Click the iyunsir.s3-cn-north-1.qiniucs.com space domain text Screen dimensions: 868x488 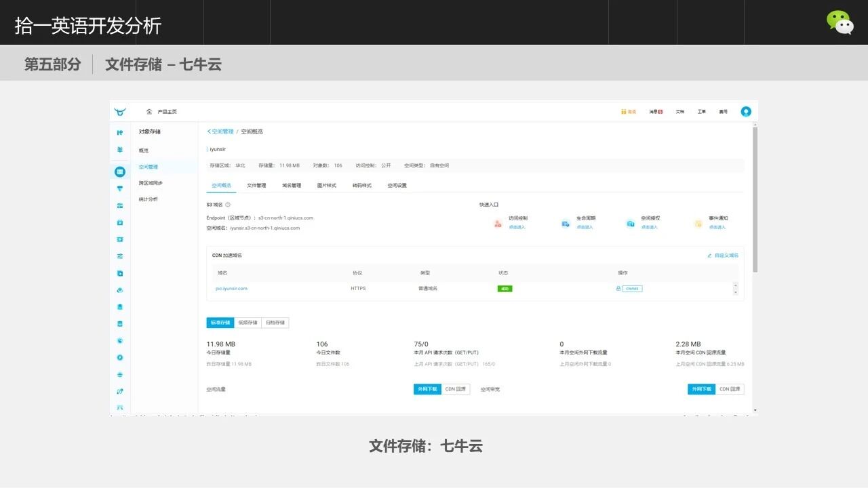(x=265, y=228)
